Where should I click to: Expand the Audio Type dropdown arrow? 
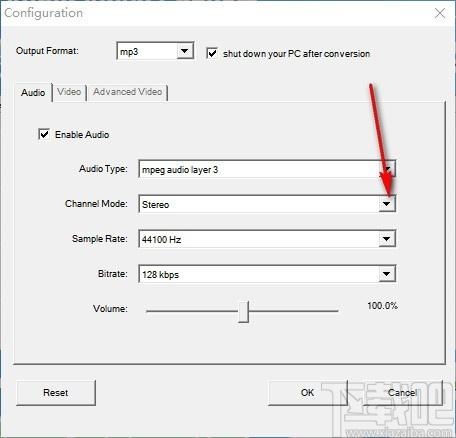point(387,169)
